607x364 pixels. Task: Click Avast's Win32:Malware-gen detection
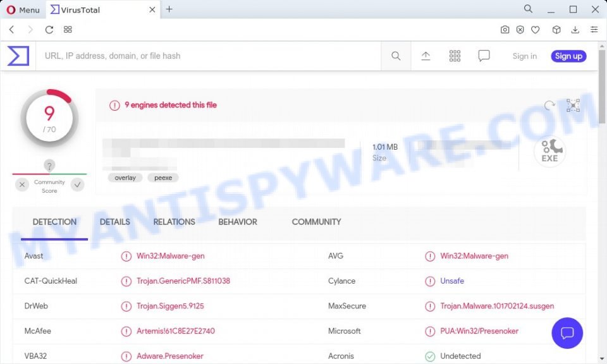click(170, 256)
